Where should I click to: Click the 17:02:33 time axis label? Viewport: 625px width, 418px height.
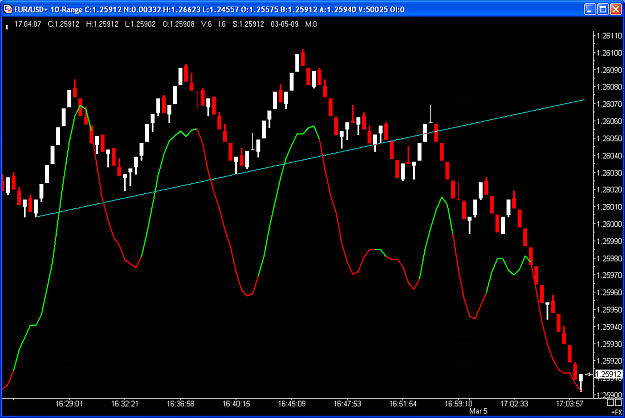click(x=514, y=404)
